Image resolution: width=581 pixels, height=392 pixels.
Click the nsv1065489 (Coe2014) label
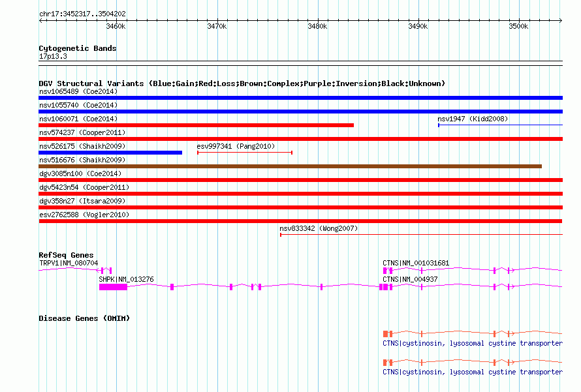[x=78, y=91]
